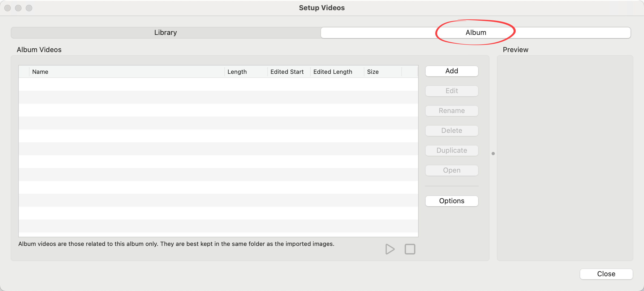Click the Open button
This screenshot has width=644, height=291.
(x=452, y=170)
